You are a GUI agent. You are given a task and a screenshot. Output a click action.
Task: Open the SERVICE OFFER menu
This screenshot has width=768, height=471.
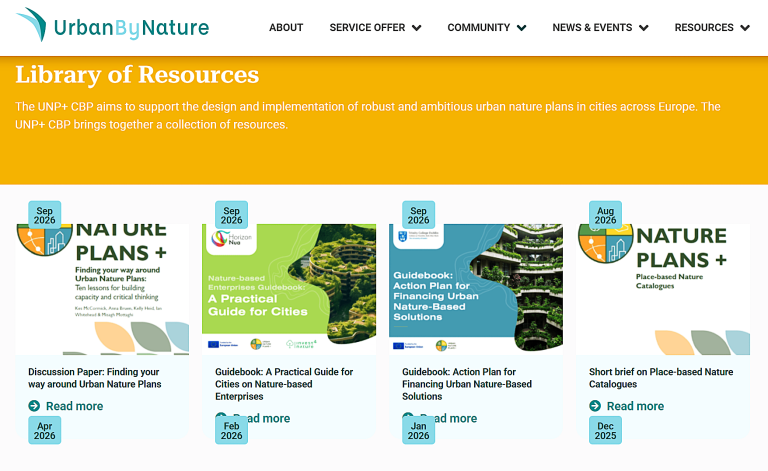(x=367, y=27)
